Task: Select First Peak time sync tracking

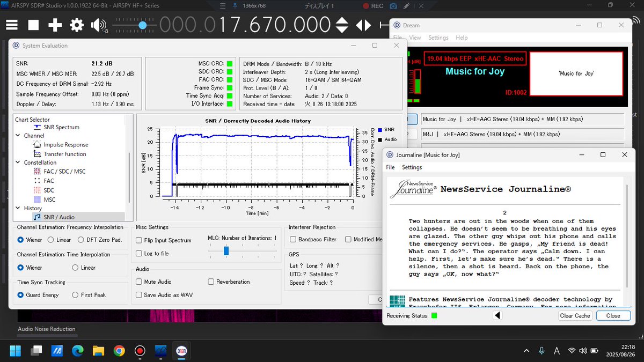Action: (89, 295)
